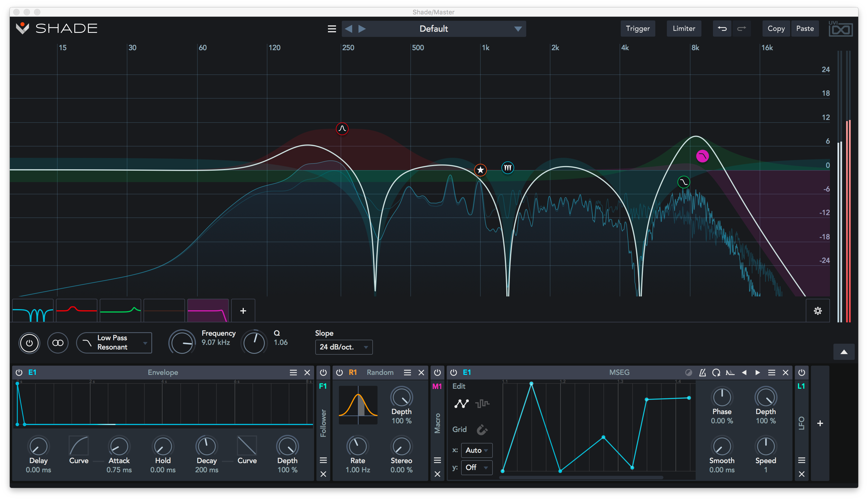Toggle the stereo link circles button
Image resolution: width=868 pixels, height=500 pixels.
tap(58, 343)
